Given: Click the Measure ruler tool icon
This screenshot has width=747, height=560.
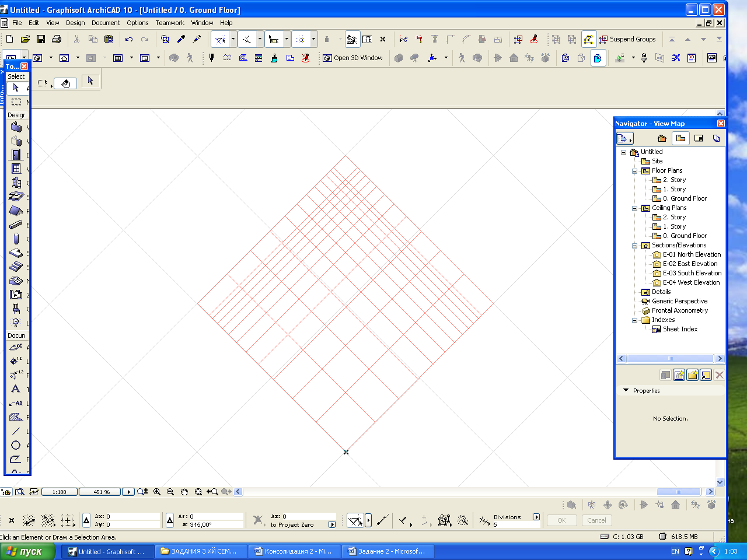Looking at the screenshot, I should pos(367,39).
